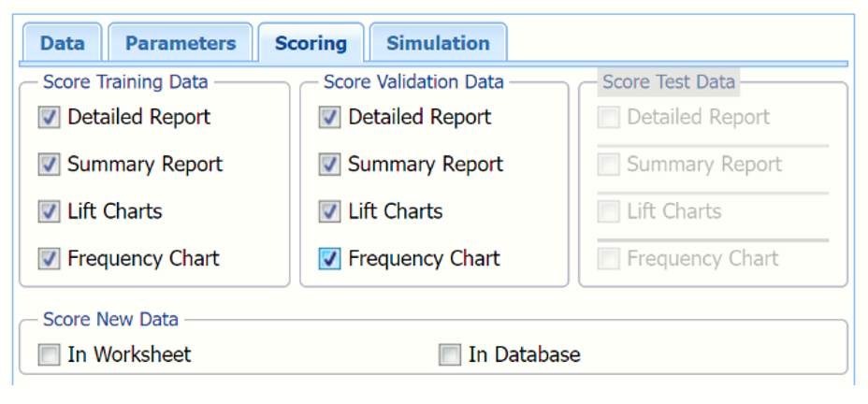Image resolution: width=868 pixels, height=404 pixels.
Task: Uncheck Validation Data Summary Report
Action: coord(329,165)
